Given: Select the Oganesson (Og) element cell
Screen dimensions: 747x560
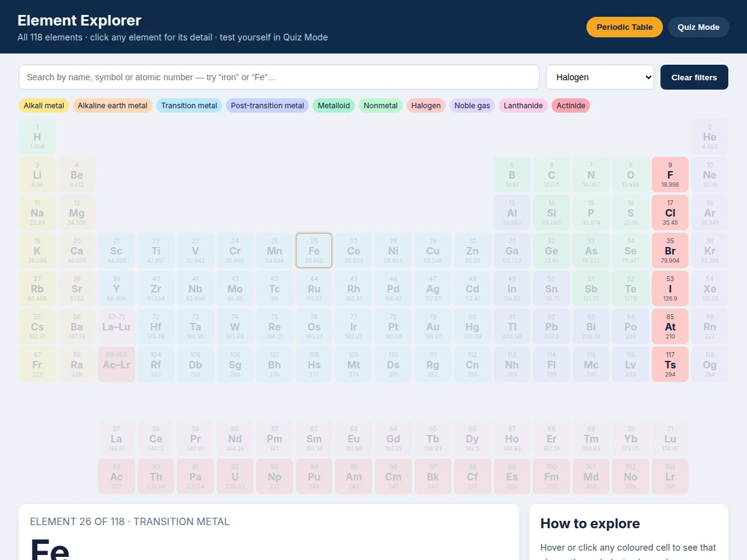Looking at the screenshot, I should pos(710,365).
